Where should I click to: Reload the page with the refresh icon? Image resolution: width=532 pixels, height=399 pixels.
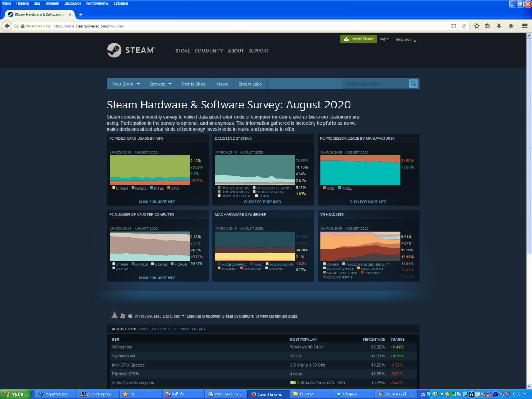[x=464, y=26]
